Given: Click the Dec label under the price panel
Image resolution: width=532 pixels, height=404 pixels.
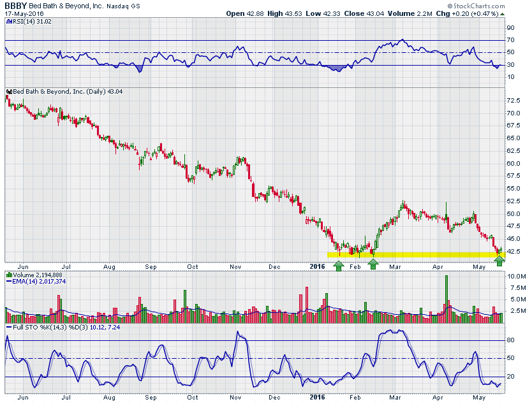Looking at the screenshot, I should pos(274,267).
